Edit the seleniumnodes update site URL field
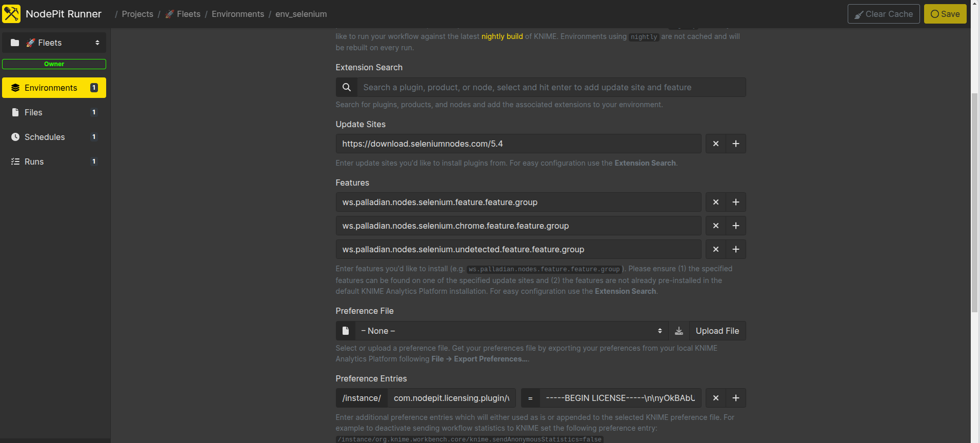980x443 pixels. [518, 144]
